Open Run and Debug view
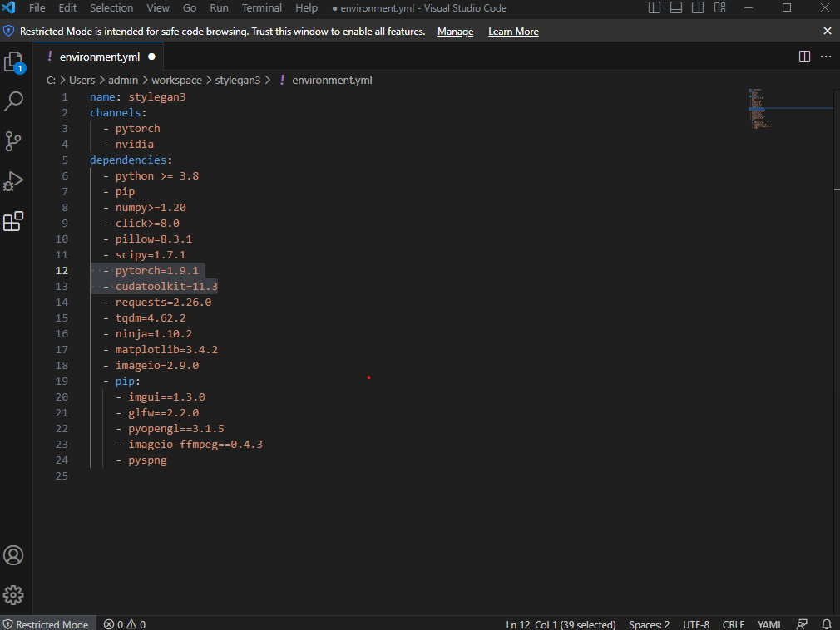 pyautogui.click(x=13, y=181)
